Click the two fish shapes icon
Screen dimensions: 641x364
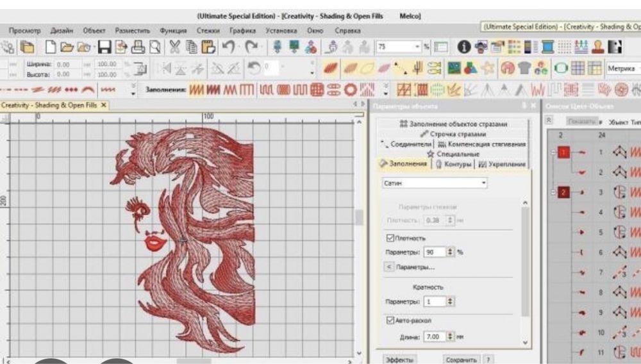tap(434, 68)
